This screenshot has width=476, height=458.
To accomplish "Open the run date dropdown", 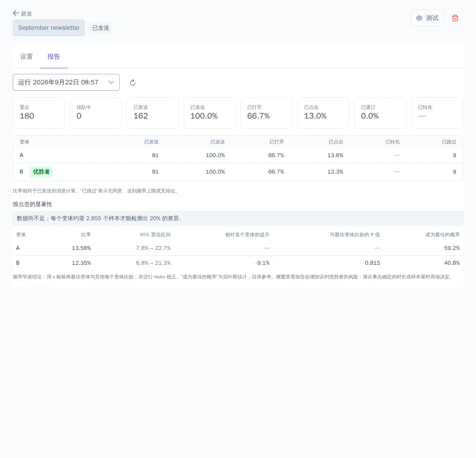I will coord(66,82).
